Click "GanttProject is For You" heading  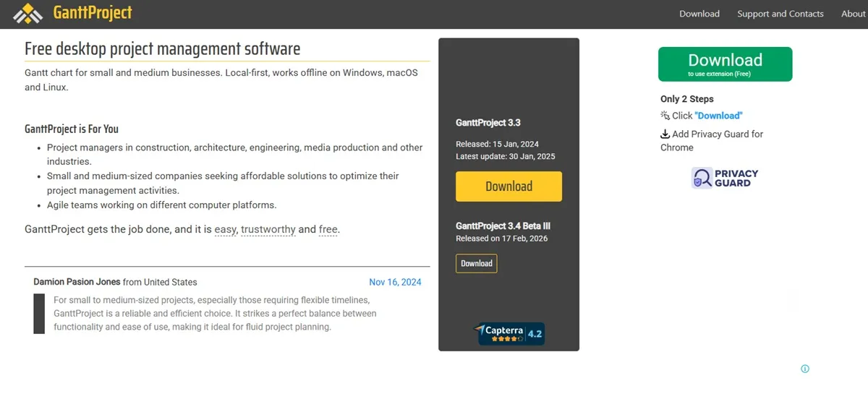click(x=72, y=129)
